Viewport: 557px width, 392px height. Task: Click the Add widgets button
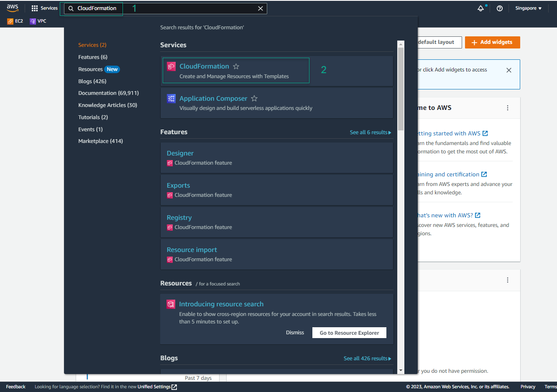click(492, 42)
